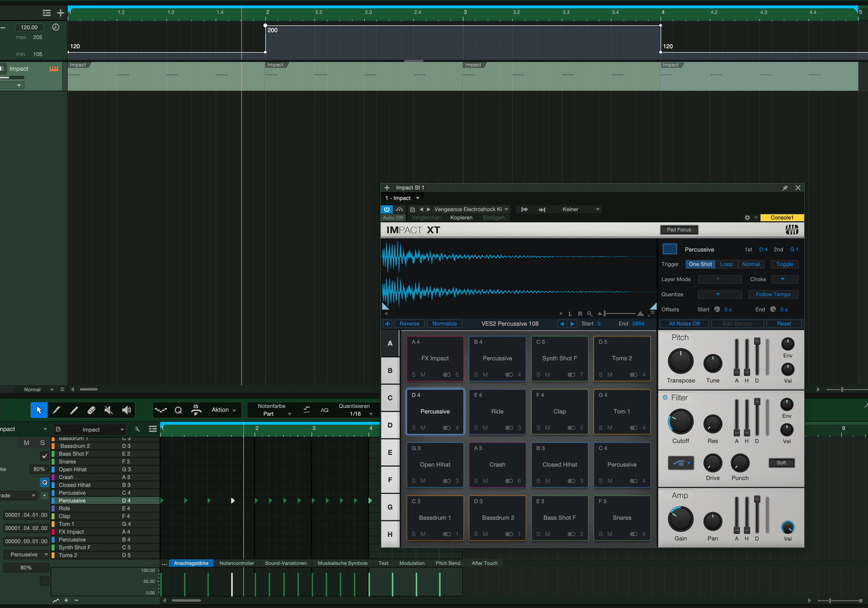Image resolution: width=868 pixels, height=608 pixels.
Task: Open the 1 - Impact instance dropdown
Action: (403, 198)
